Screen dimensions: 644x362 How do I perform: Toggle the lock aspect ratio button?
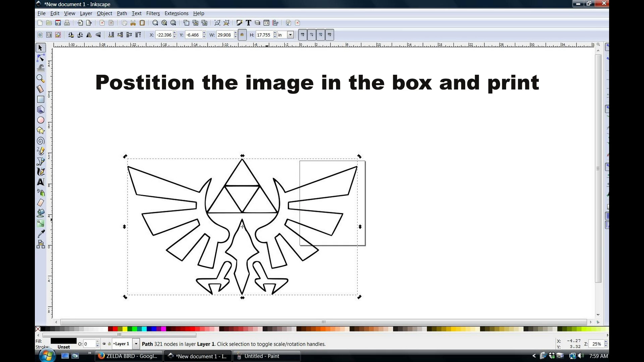[x=242, y=35]
